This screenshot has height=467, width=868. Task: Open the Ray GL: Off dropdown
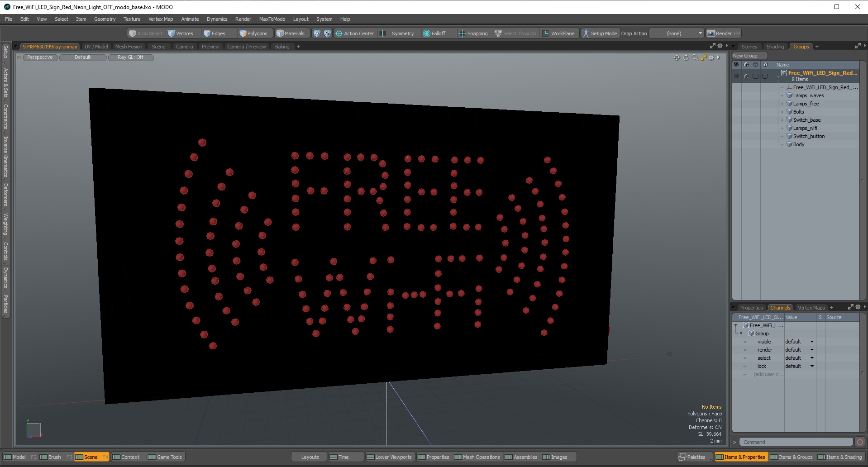tap(131, 57)
